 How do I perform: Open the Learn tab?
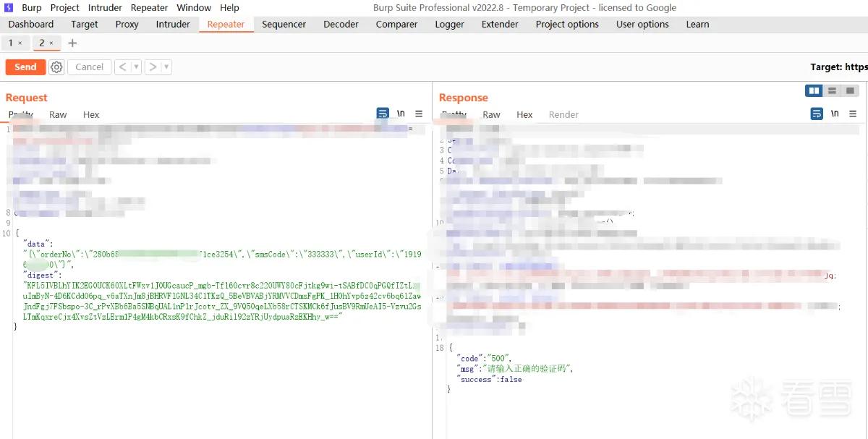(697, 25)
